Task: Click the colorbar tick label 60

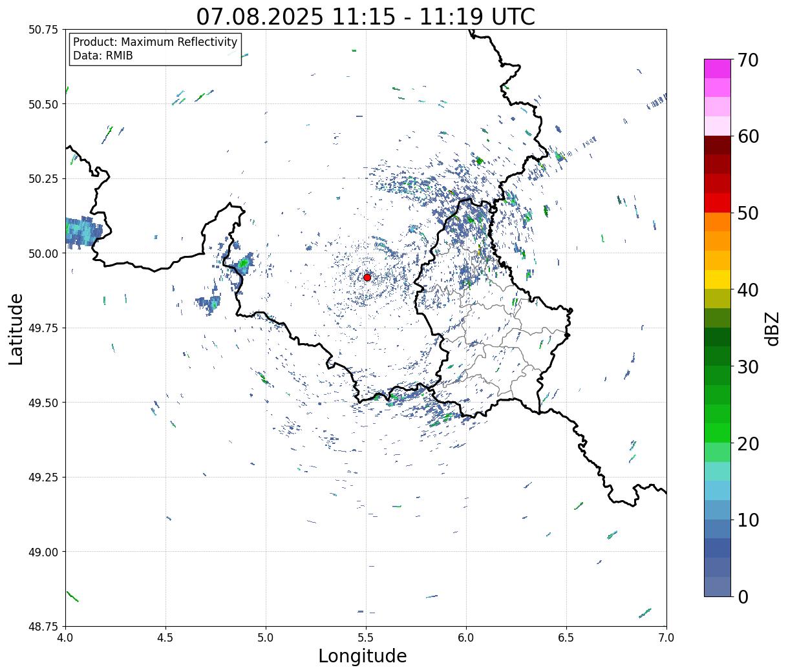Action: pos(747,136)
